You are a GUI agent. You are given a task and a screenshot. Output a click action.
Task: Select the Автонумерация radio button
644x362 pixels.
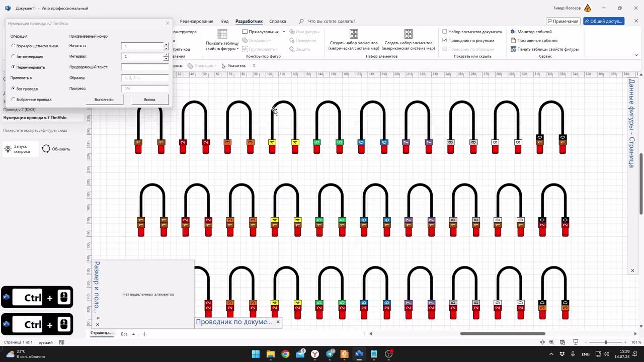[x=13, y=56]
